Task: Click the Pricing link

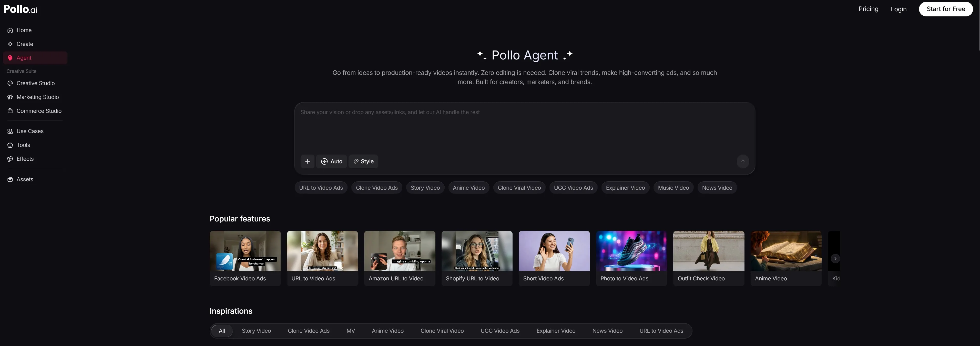Action: [868, 9]
